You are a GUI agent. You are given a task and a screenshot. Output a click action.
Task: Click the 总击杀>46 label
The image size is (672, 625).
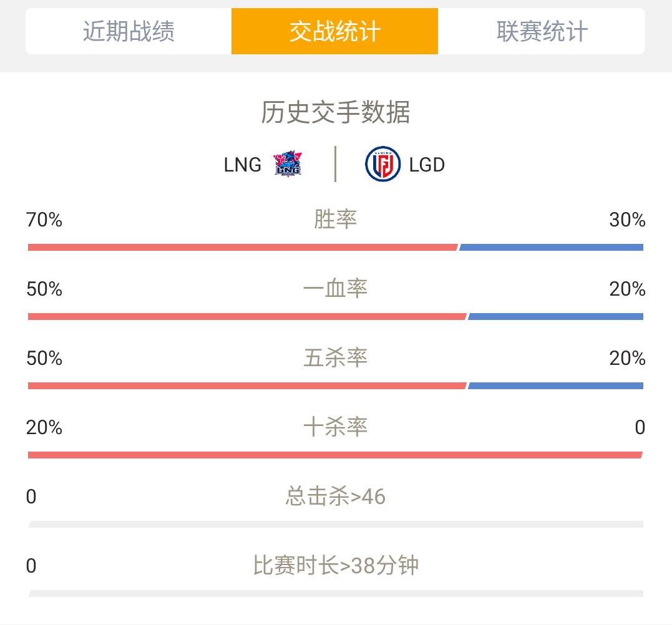(336, 497)
